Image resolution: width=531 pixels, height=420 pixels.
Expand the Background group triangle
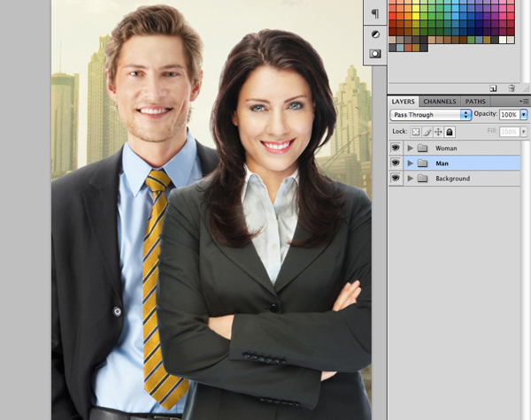point(410,179)
